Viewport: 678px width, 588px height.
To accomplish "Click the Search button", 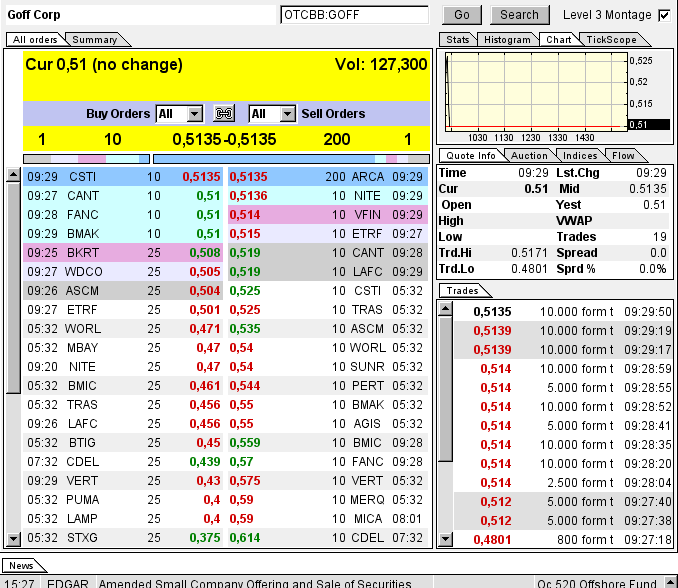I will [x=520, y=15].
